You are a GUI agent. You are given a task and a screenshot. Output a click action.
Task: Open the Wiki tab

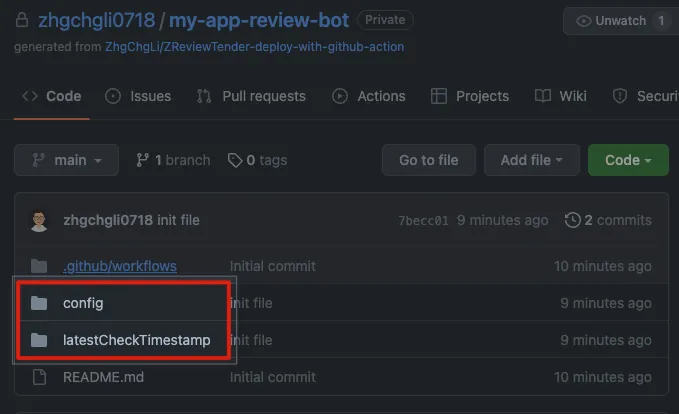(561, 96)
